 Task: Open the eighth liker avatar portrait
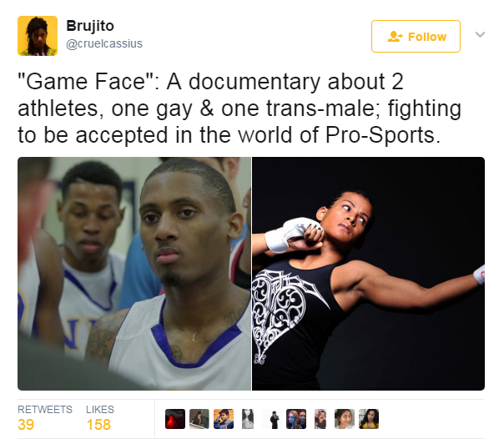pos(345,419)
